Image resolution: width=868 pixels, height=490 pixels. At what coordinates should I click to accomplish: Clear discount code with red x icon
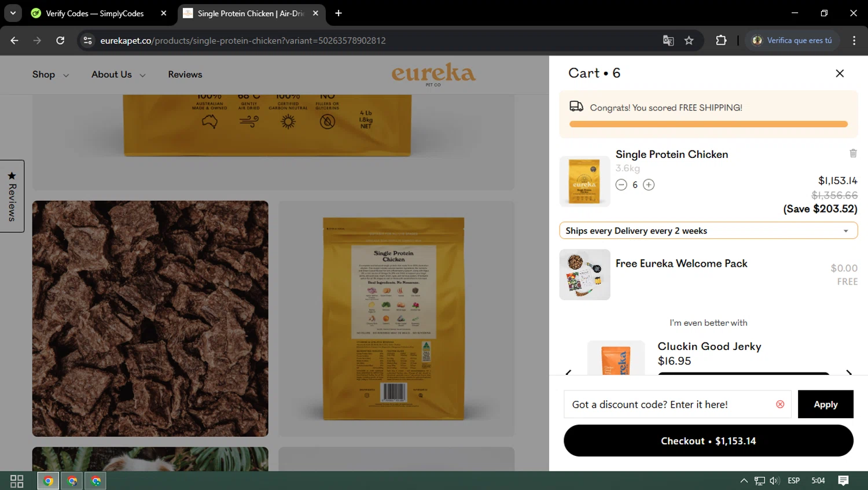780,404
